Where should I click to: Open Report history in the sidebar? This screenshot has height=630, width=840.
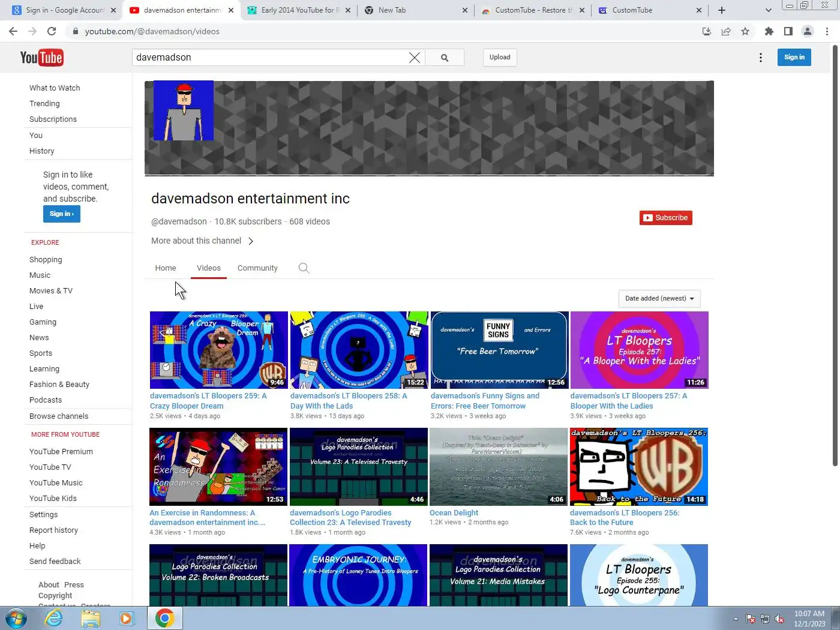click(x=53, y=530)
